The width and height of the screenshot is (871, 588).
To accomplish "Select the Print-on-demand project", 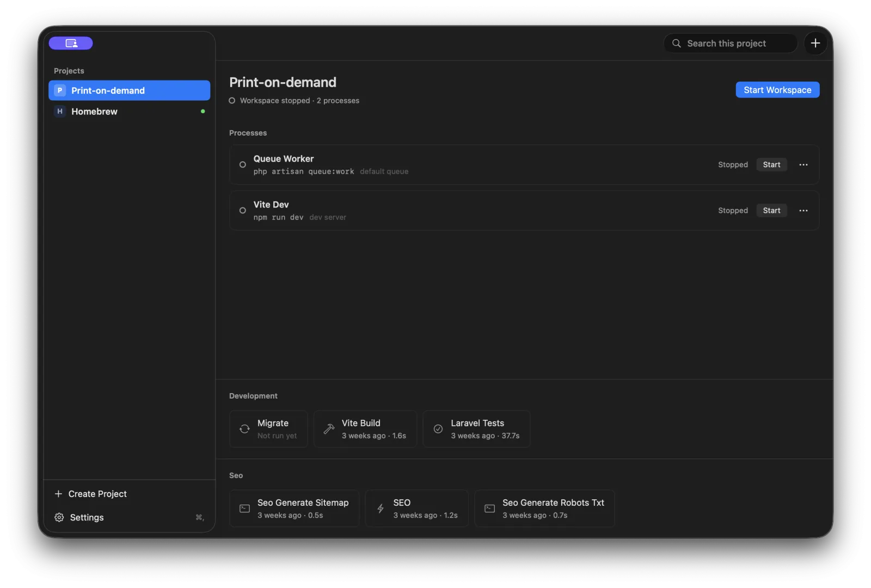I will 129,90.
